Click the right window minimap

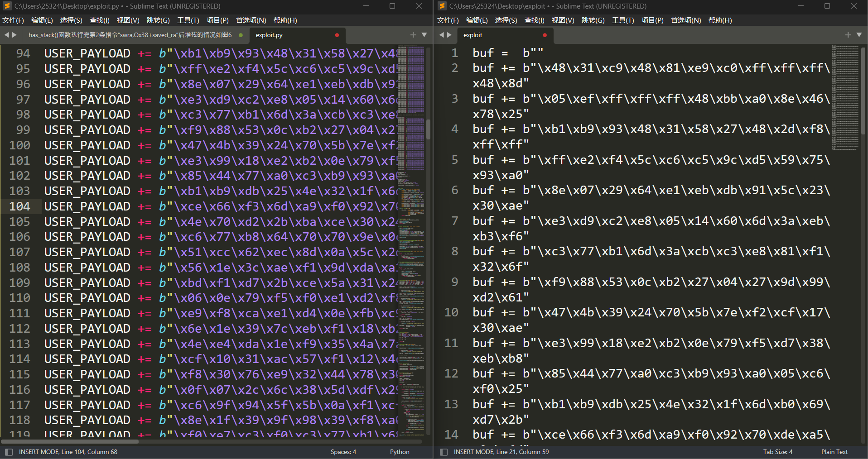click(845, 97)
